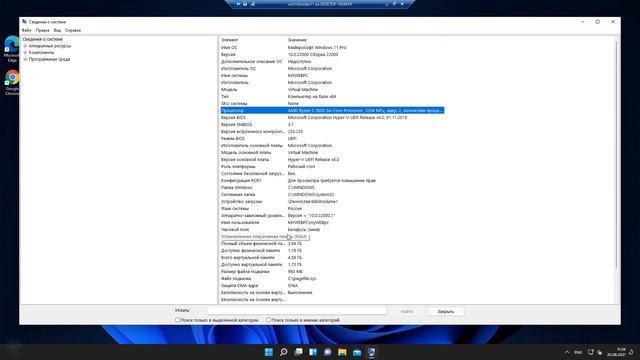Select the Полный объем физической памяти row
This screenshot has width=640, height=360.
click(332, 244)
